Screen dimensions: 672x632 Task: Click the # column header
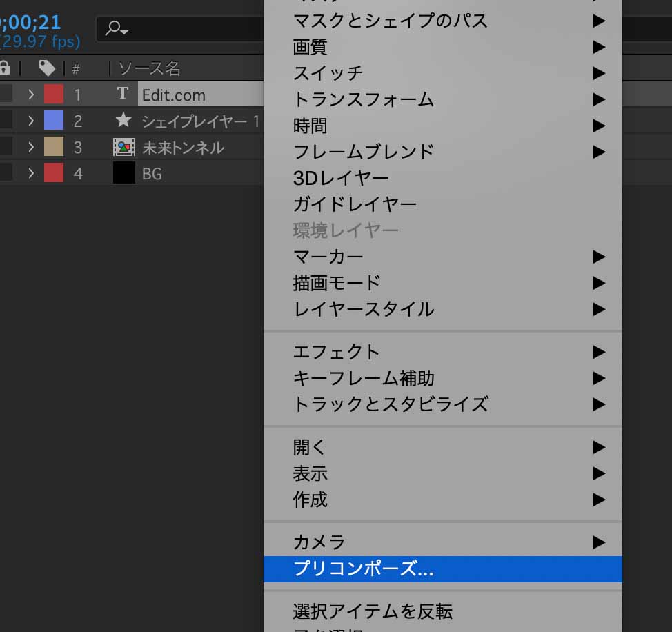point(76,68)
